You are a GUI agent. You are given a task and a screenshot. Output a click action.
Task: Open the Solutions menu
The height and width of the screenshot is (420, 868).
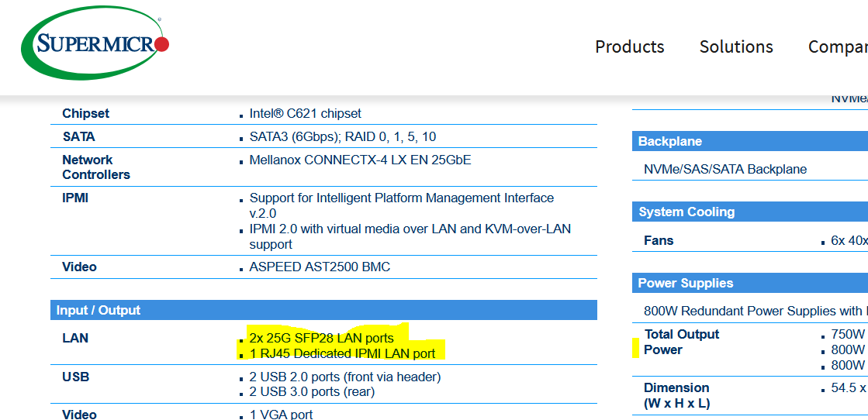click(x=735, y=46)
